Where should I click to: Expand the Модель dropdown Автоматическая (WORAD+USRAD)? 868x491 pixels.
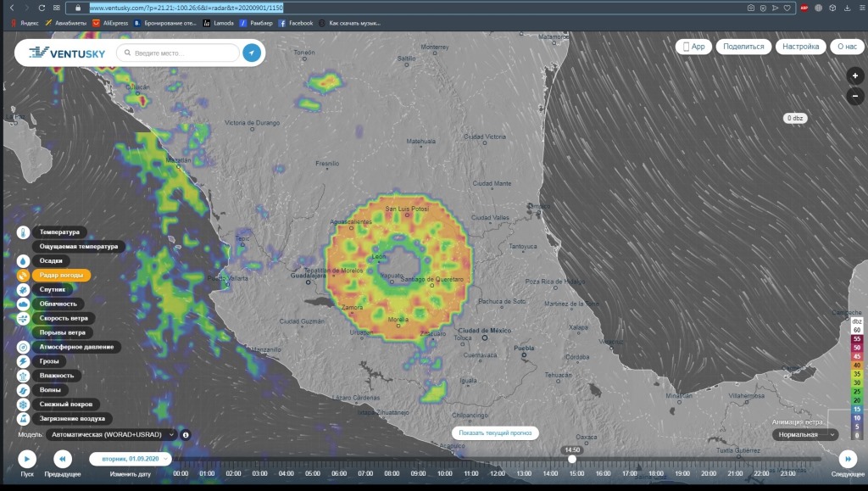[111, 435]
